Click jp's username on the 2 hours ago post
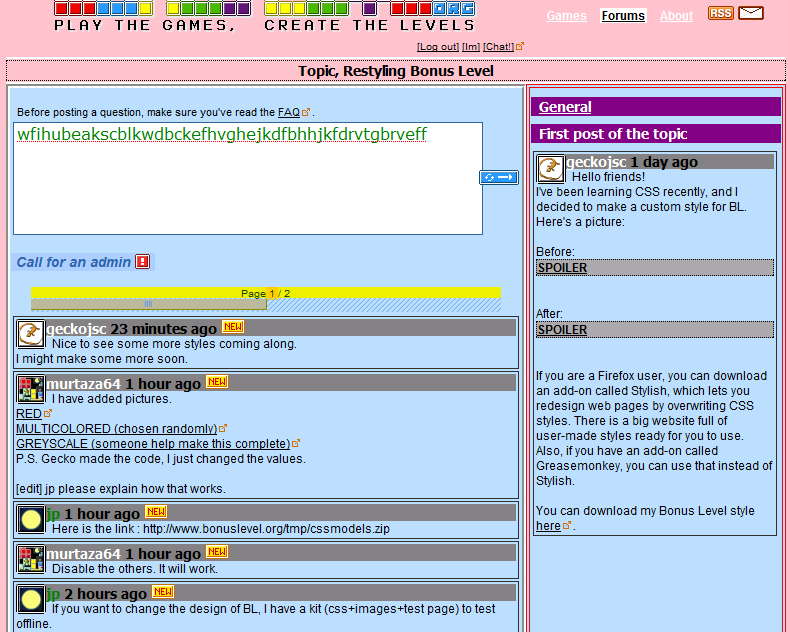Viewport: 788px width, 632px height. 53,594
